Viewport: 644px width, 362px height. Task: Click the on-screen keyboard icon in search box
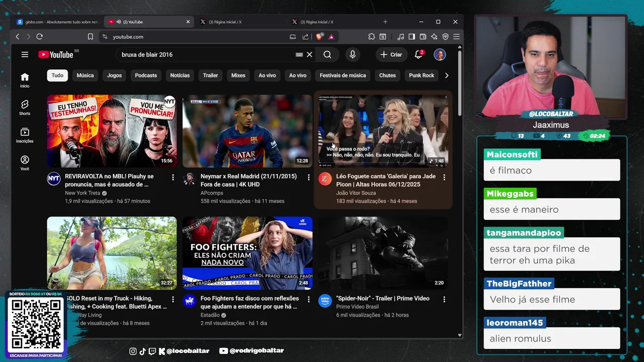click(x=299, y=54)
